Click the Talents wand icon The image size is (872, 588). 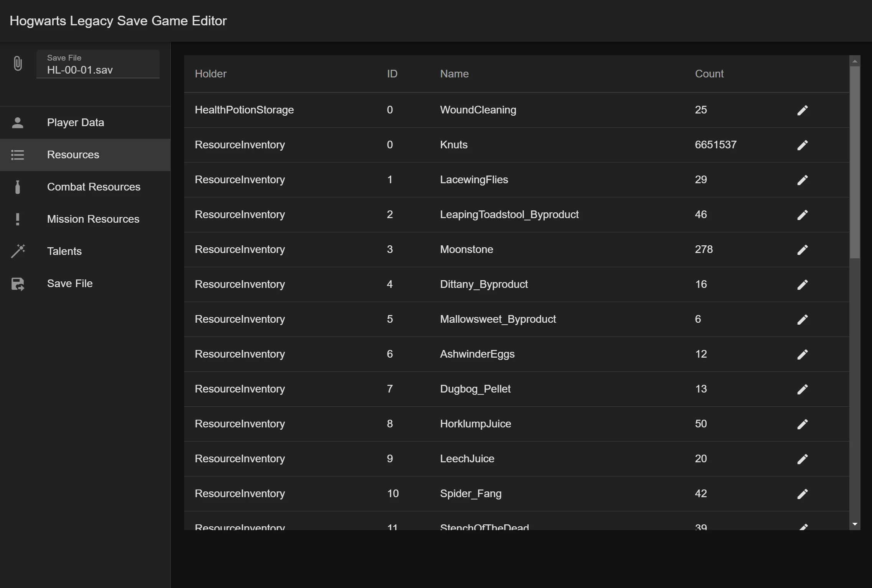[18, 251]
